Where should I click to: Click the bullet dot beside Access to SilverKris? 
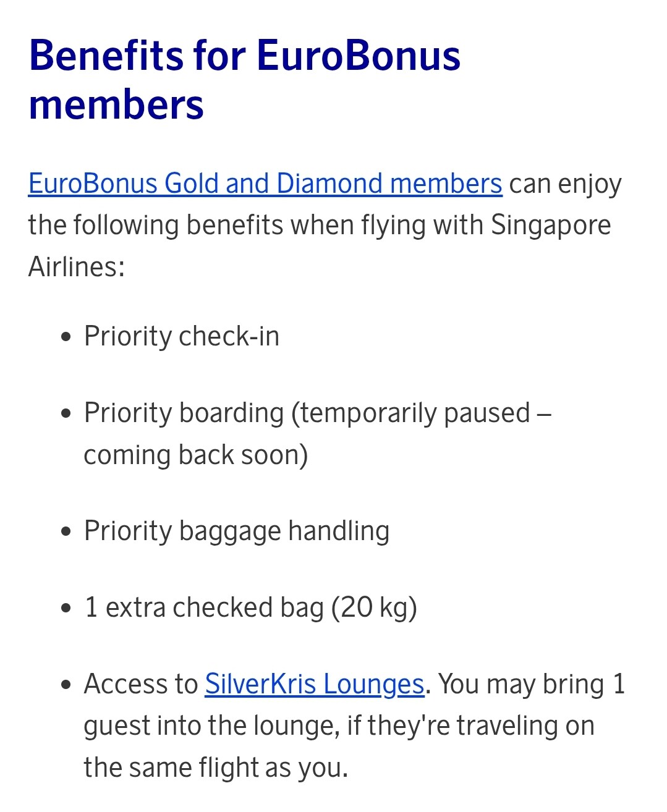67,685
